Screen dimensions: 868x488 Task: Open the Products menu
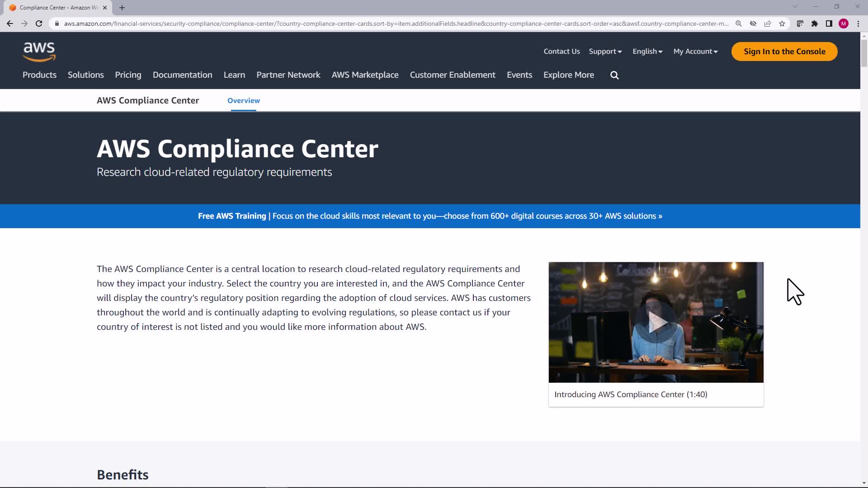pos(39,75)
